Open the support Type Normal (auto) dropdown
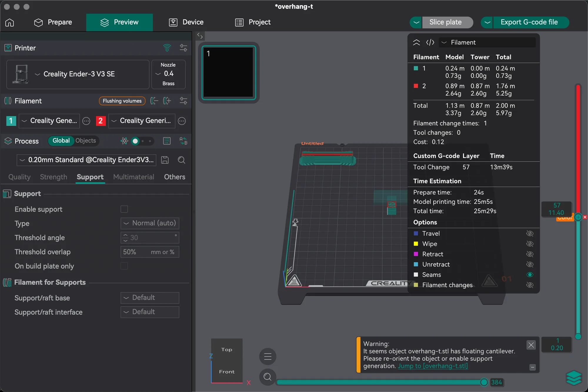Viewport: 588px width, 392px height. (x=150, y=223)
